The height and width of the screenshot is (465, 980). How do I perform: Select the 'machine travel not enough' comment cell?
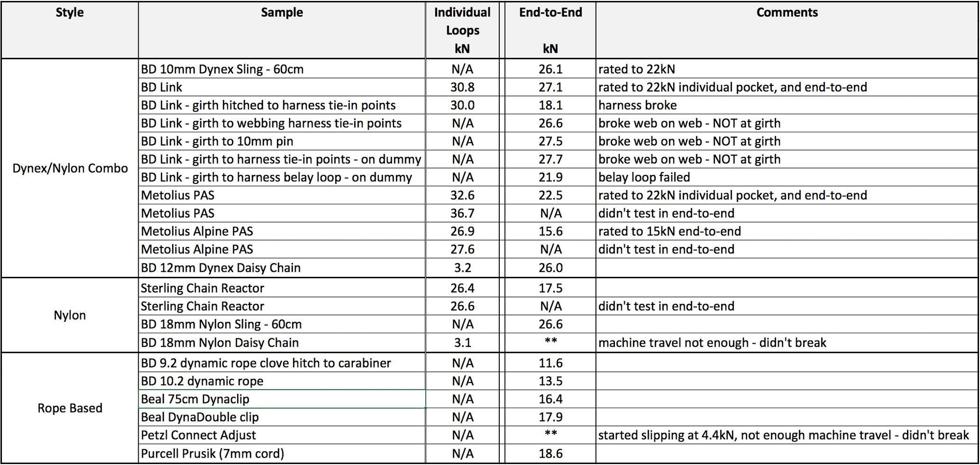click(712, 343)
